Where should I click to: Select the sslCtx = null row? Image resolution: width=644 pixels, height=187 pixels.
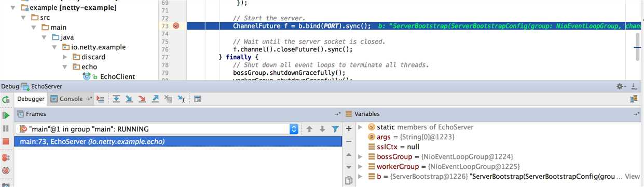393,147
